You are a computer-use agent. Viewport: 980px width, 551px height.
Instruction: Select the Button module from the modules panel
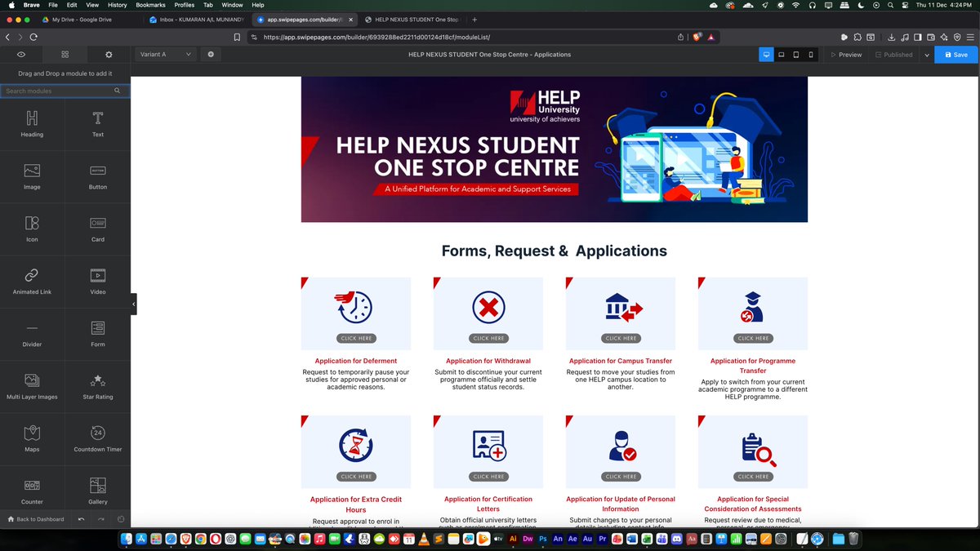(97, 177)
